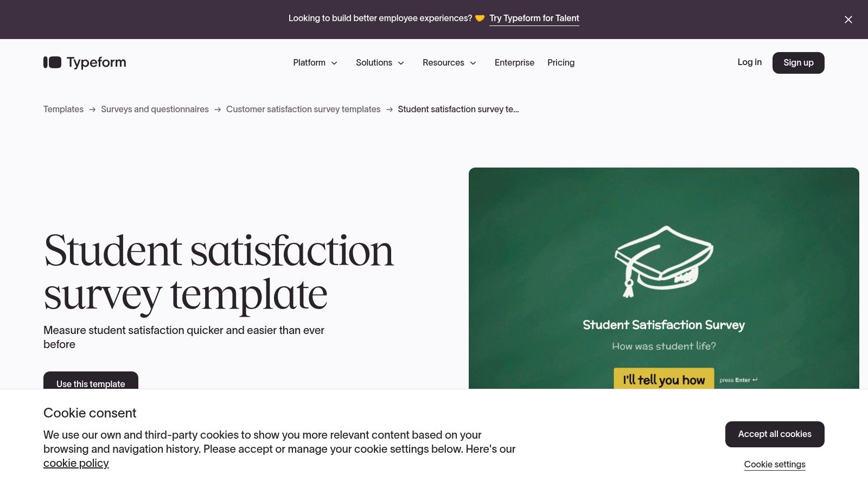
Task: Select the Enterprise menu item
Action: (x=514, y=63)
